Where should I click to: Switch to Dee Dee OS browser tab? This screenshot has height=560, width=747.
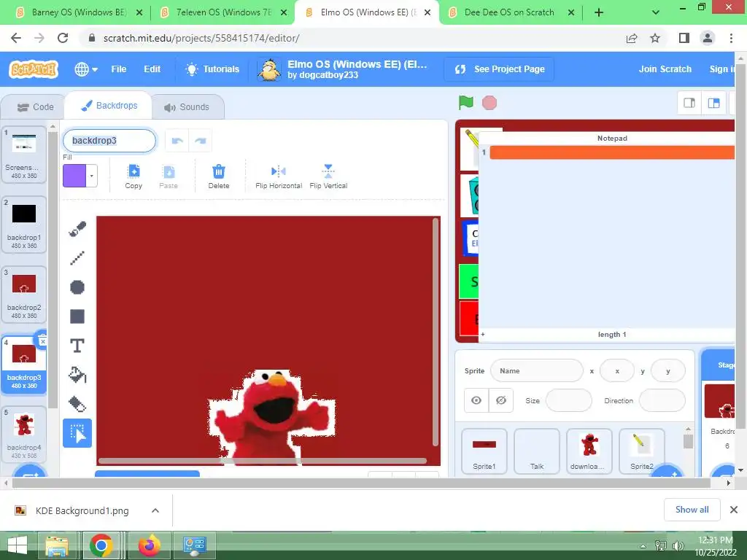[x=510, y=12]
